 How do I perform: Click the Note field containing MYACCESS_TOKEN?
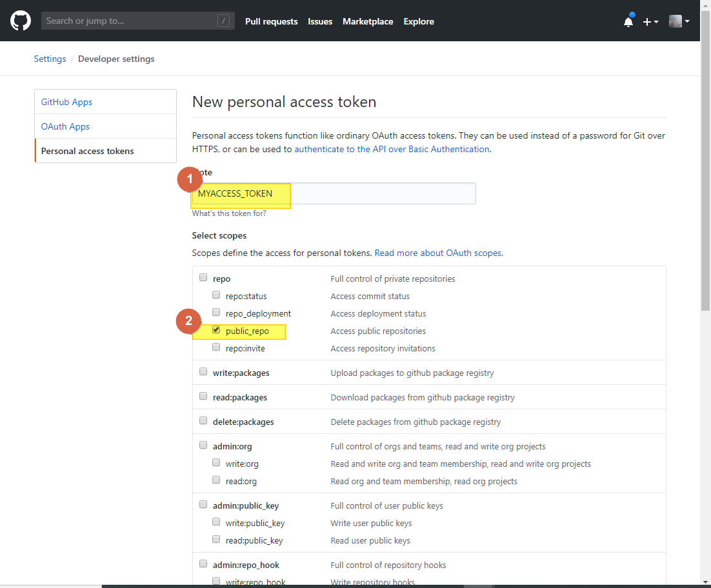pos(334,193)
